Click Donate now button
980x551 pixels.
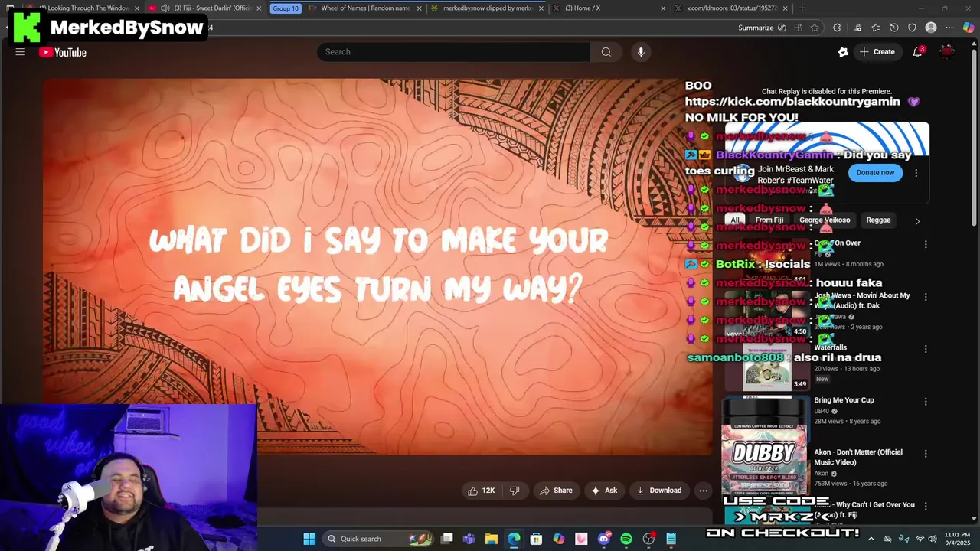point(875,173)
